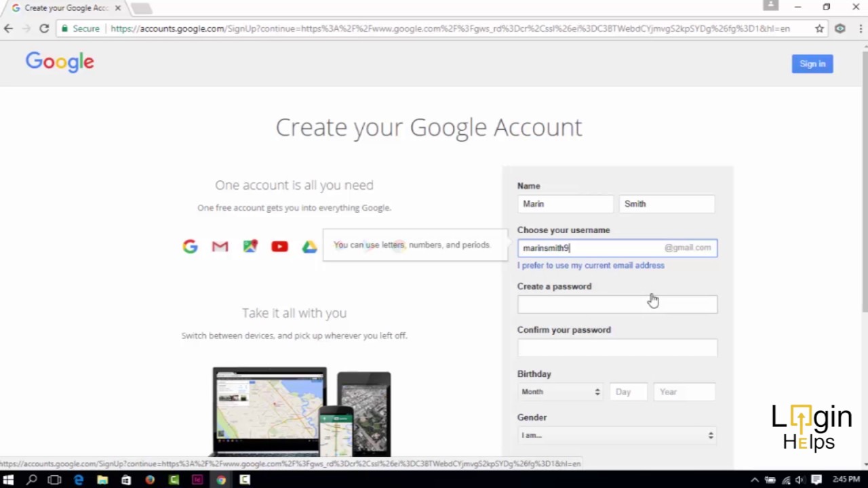
Task: Close the Create your Google Account tab
Action: point(117,8)
